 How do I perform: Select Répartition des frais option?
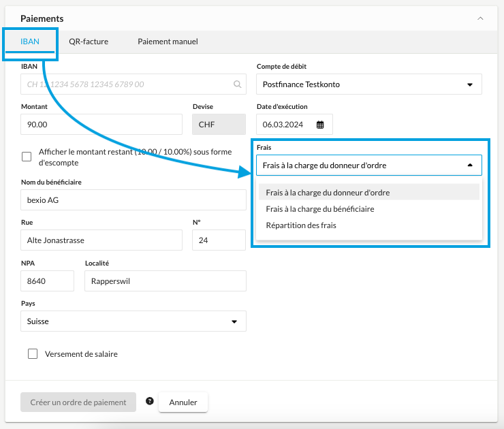click(x=369, y=225)
